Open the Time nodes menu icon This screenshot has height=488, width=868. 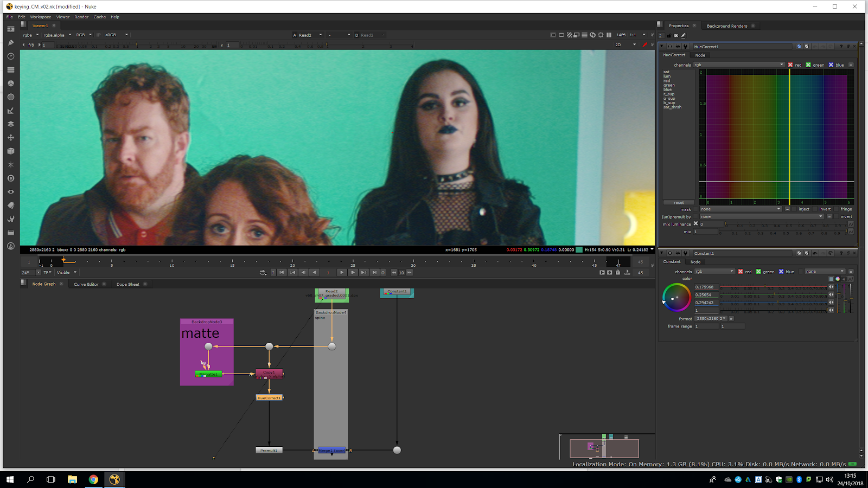point(10,56)
